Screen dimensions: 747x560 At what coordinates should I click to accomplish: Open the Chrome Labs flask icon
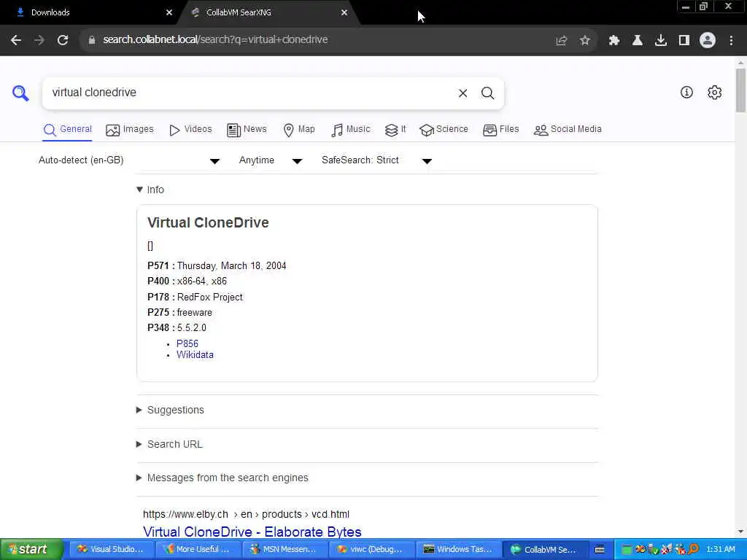(638, 41)
